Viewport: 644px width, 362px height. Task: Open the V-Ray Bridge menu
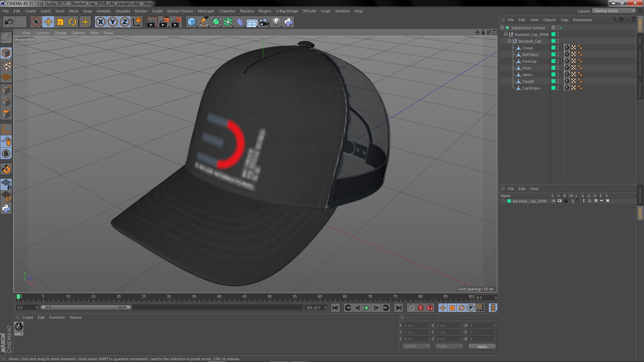pos(287,11)
